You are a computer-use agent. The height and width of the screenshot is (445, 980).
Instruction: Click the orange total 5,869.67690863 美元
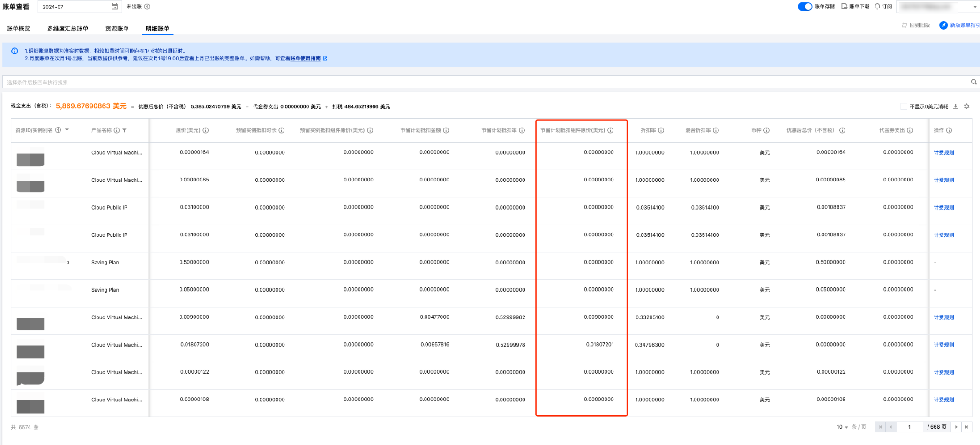pos(91,106)
